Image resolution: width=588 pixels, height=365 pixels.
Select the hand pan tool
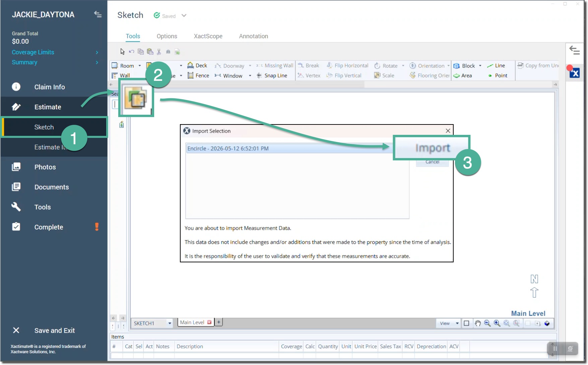(x=478, y=323)
